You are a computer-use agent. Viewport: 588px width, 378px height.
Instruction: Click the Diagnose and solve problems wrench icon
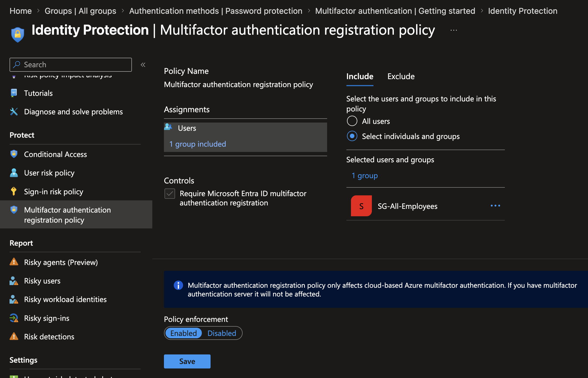click(14, 111)
